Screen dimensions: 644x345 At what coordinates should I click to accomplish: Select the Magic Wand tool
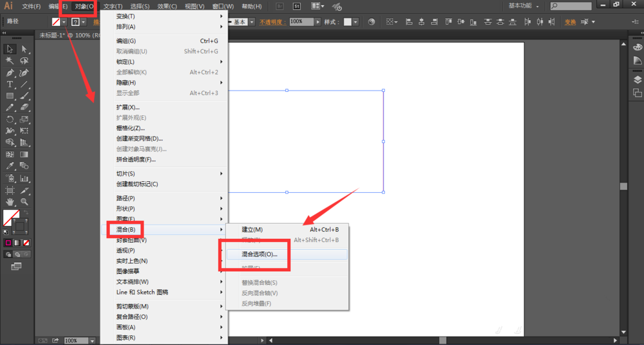10,61
